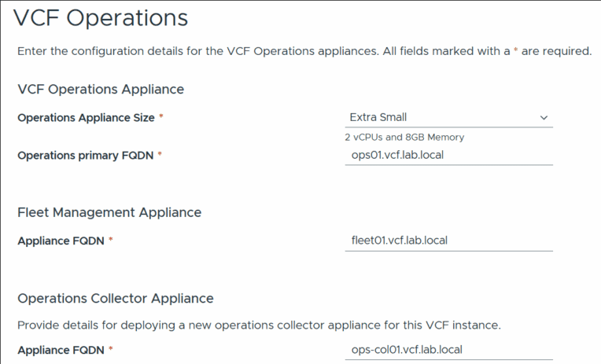Click the chevron arrow beside Extra Small
Screen dimensions: 601x364
click(x=544, y=118)
